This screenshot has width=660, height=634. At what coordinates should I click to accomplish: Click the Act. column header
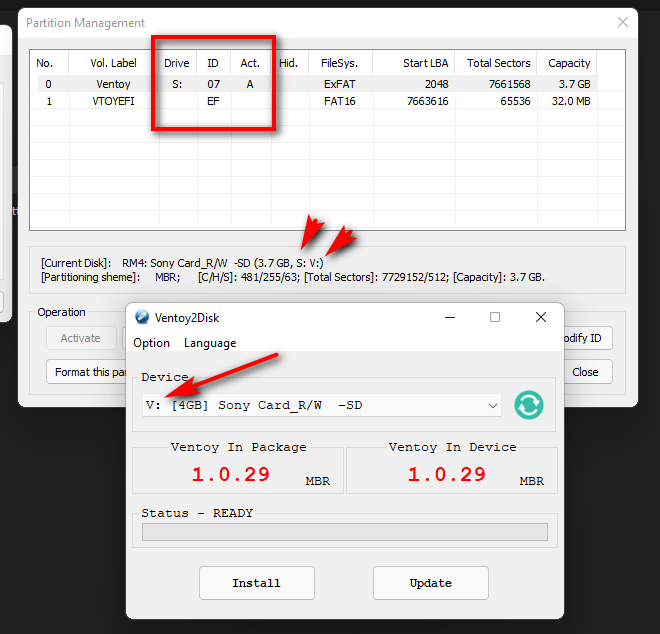[x=250, y=63]
